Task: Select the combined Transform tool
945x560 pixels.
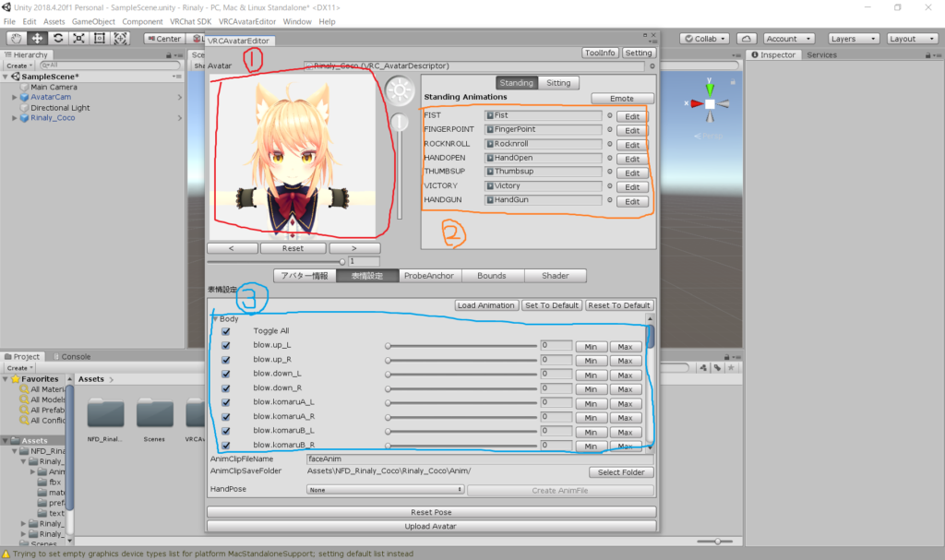Action: coord(121,38)
